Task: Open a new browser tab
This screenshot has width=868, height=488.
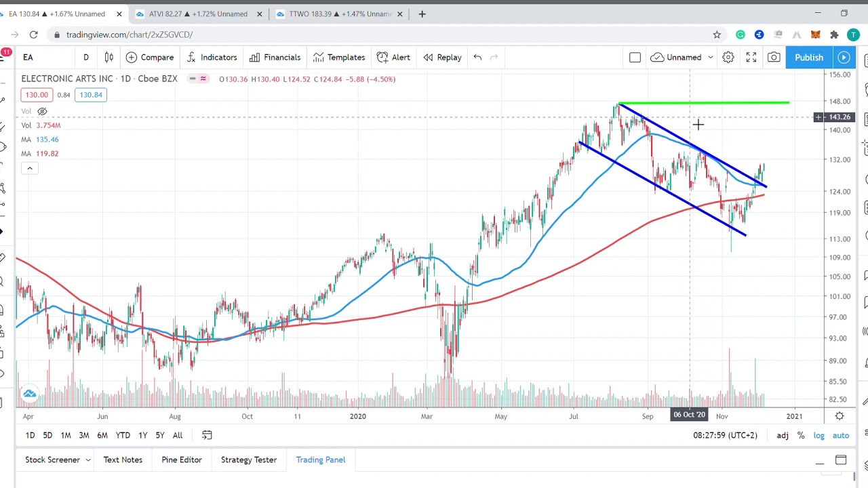Action: (422, 14)
